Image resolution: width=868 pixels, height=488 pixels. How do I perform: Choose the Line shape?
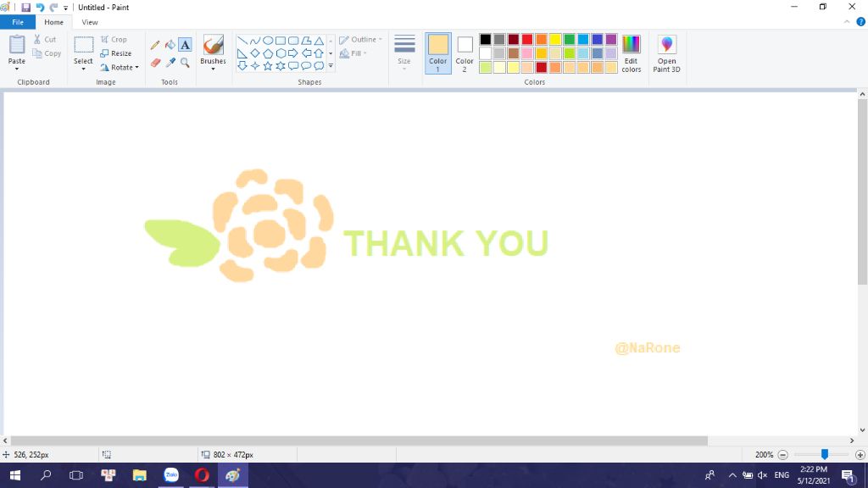click(242, 41)
